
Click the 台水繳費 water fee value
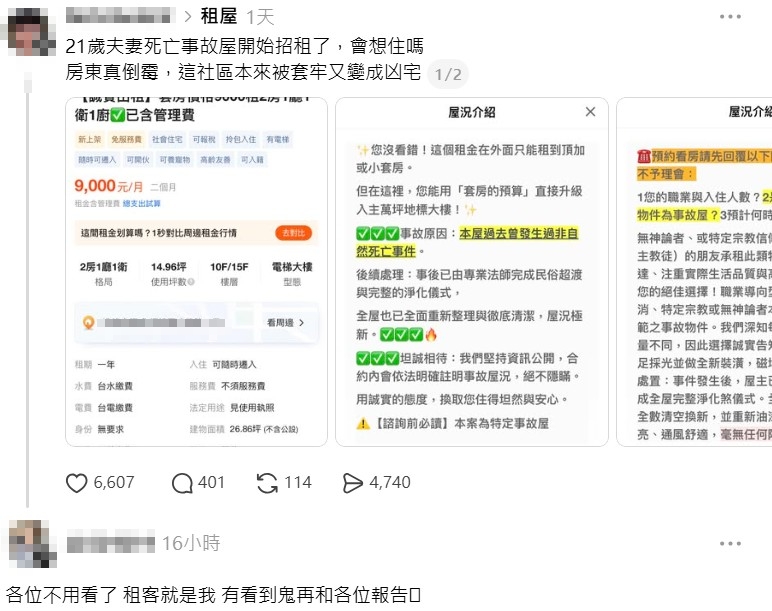tap(115, 386)
